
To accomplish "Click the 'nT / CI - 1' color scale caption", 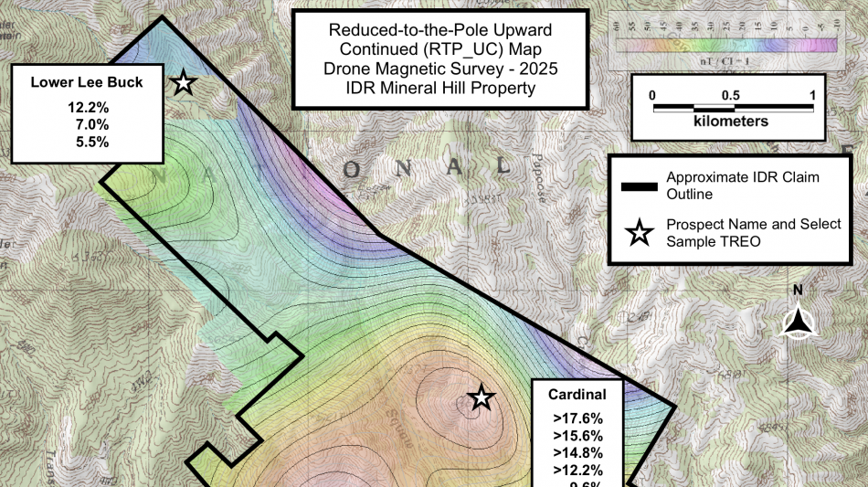I will point(725,61).
